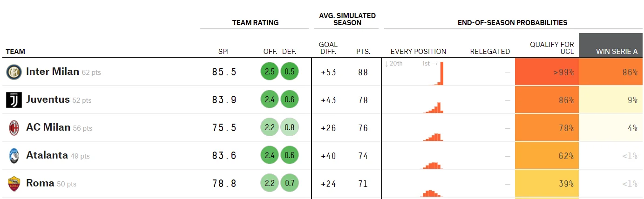This screenshot has width=644, height=199.
Task: Click the Roma club crest
Action: pos(14,184)
